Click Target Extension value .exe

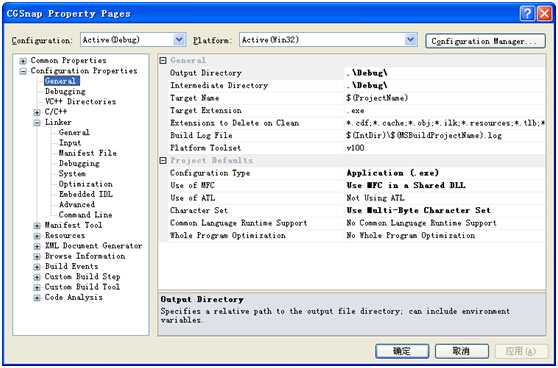355,110
